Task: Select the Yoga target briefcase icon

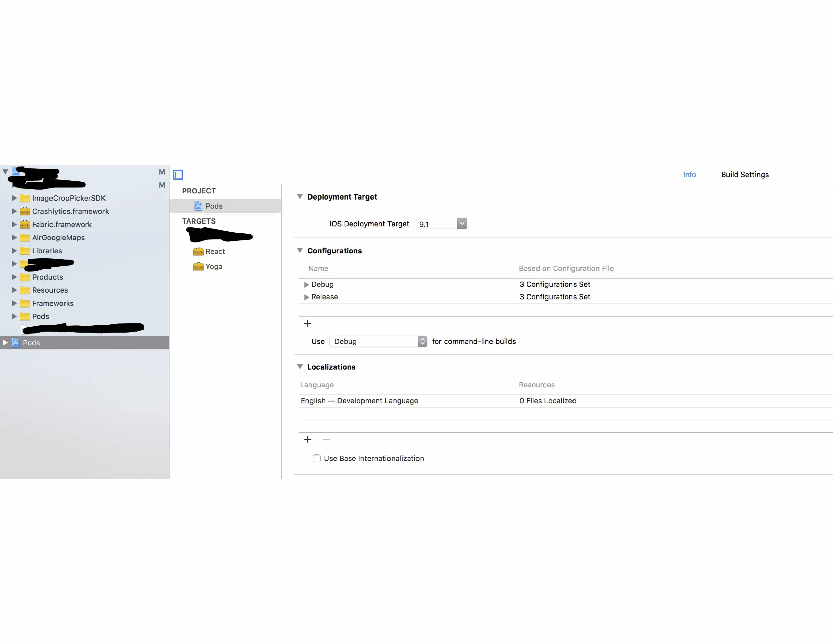Action: tap(198, 266)
